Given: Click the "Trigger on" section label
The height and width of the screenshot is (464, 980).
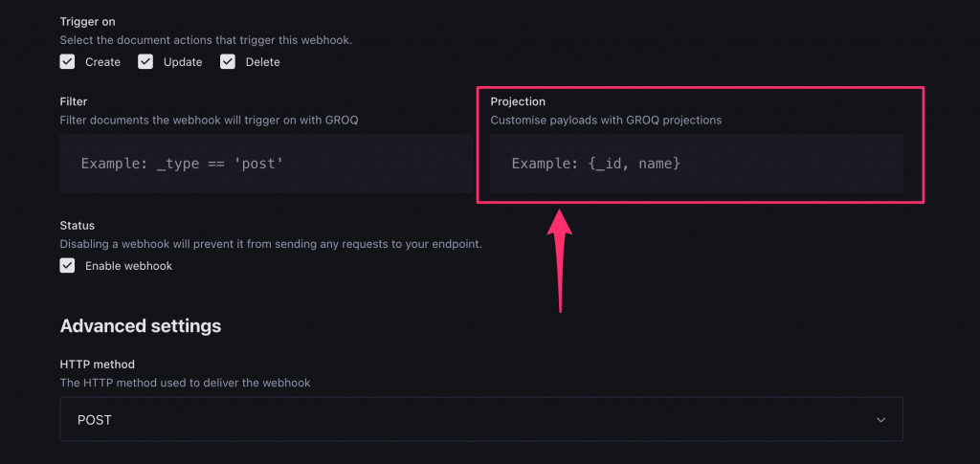Looking at the screenshot, I should [87, 21].
